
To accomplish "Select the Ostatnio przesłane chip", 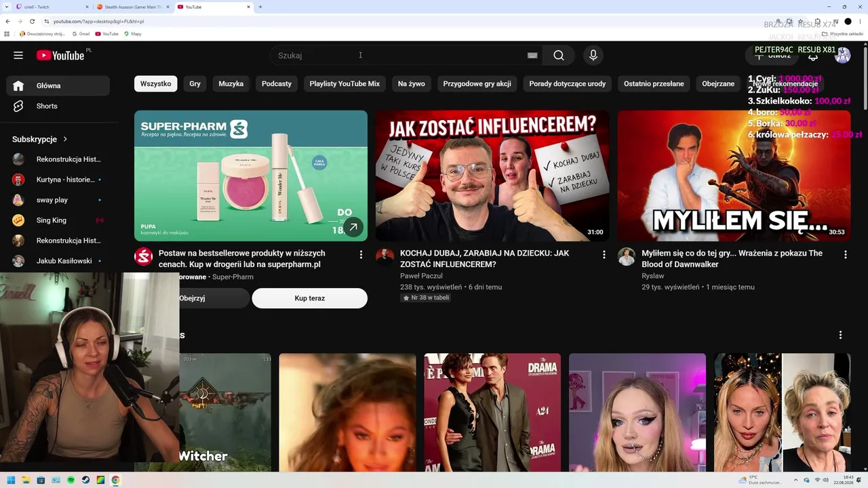I will (654, 83).
